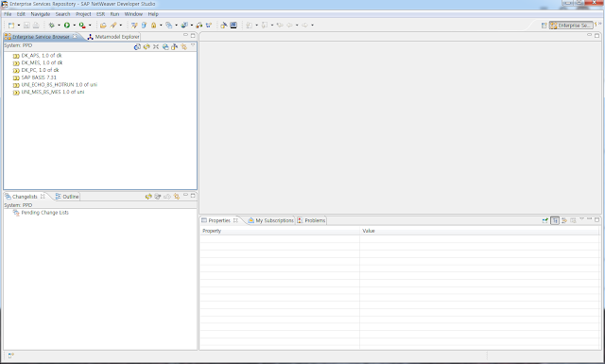Open the Search menu
This screenshot has width=605, height=364.
(x=63, y=14)
